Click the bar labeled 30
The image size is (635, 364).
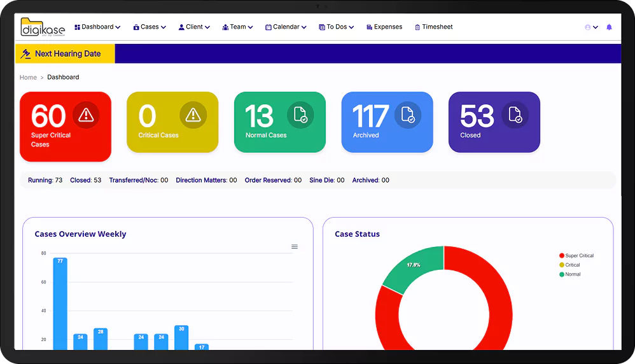(x=181, y=338)
